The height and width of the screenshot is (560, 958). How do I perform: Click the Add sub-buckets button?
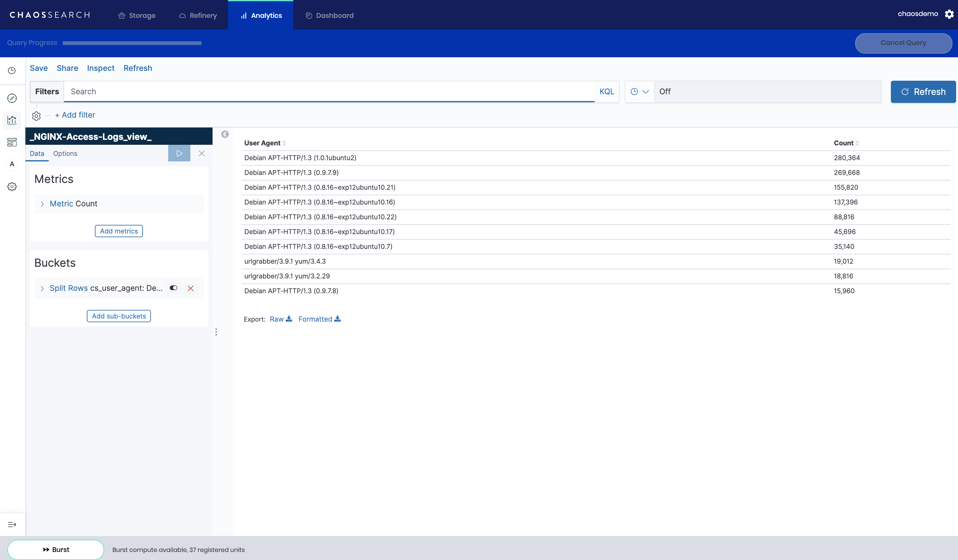tap(119, 316)
